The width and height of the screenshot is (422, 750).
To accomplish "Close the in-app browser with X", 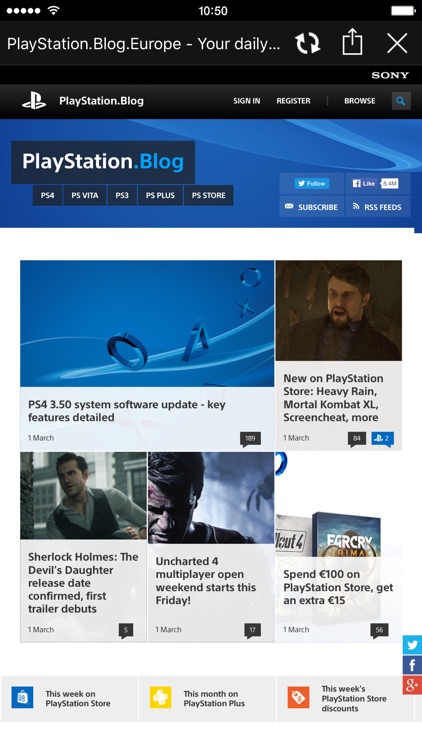I will point(397,44).
